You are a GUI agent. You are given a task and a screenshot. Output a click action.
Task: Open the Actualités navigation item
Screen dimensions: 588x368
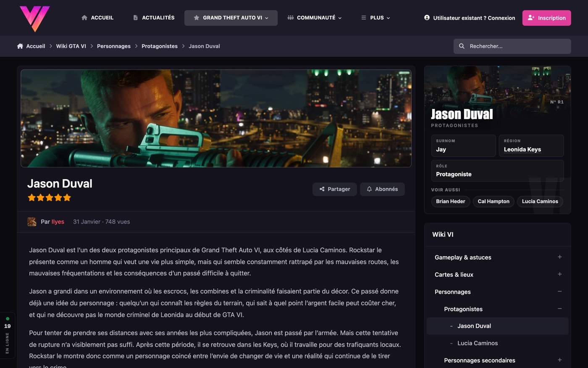click(x=154, y=18)
